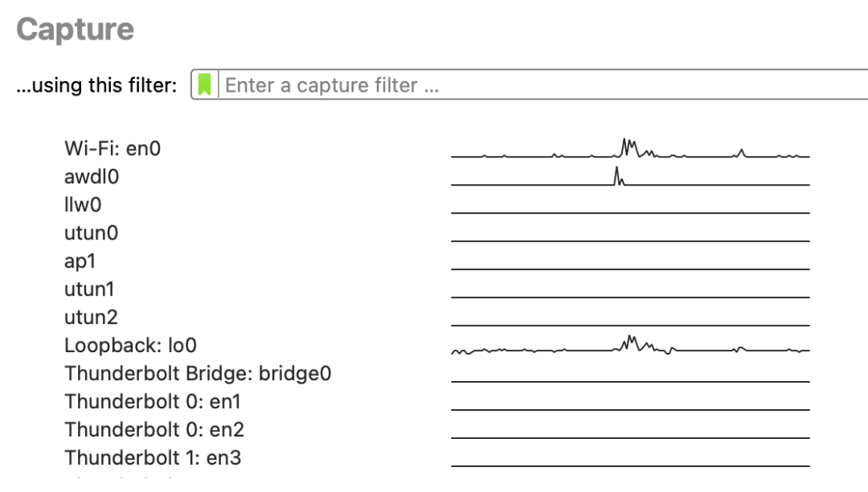This screenshot has height=492, width=868.
Task: Click the Wi-Fi en0 traffic sparkline
Action: click(630, 148)
